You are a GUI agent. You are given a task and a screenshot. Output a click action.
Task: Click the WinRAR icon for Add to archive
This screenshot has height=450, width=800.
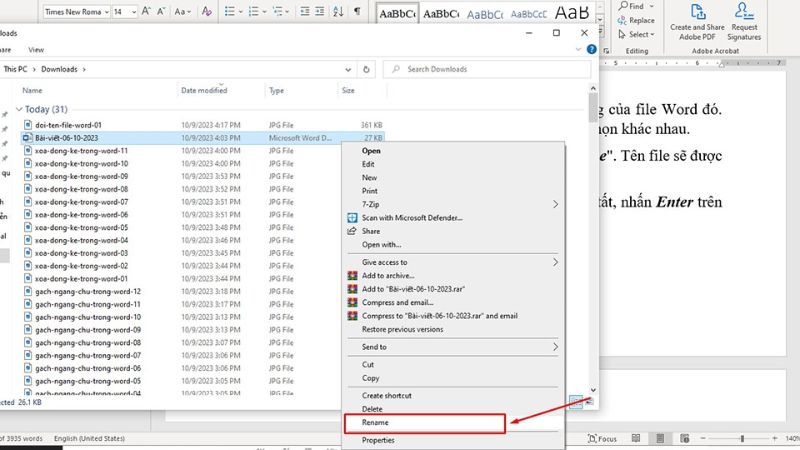point(352,275)
